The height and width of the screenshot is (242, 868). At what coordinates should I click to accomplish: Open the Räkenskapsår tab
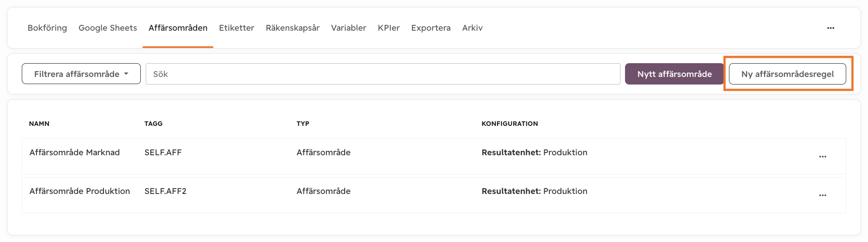coord(293,28)
